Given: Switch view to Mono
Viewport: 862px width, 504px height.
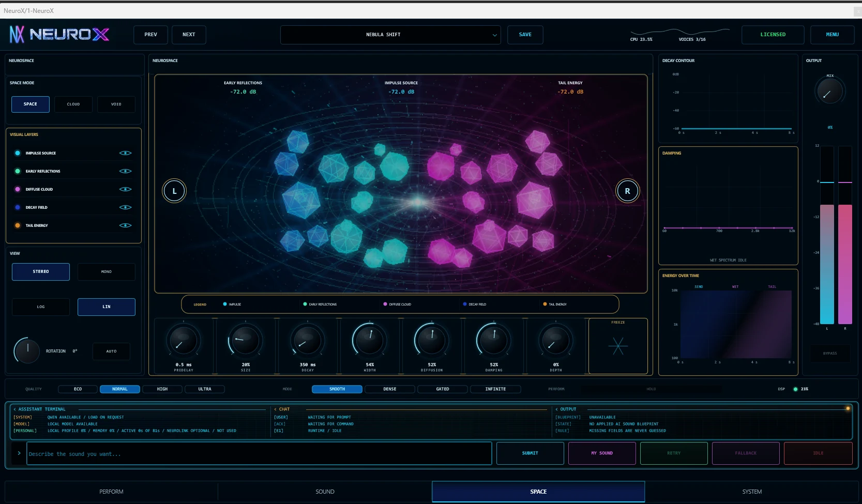Looking at the screenshot, I should 107,272.
